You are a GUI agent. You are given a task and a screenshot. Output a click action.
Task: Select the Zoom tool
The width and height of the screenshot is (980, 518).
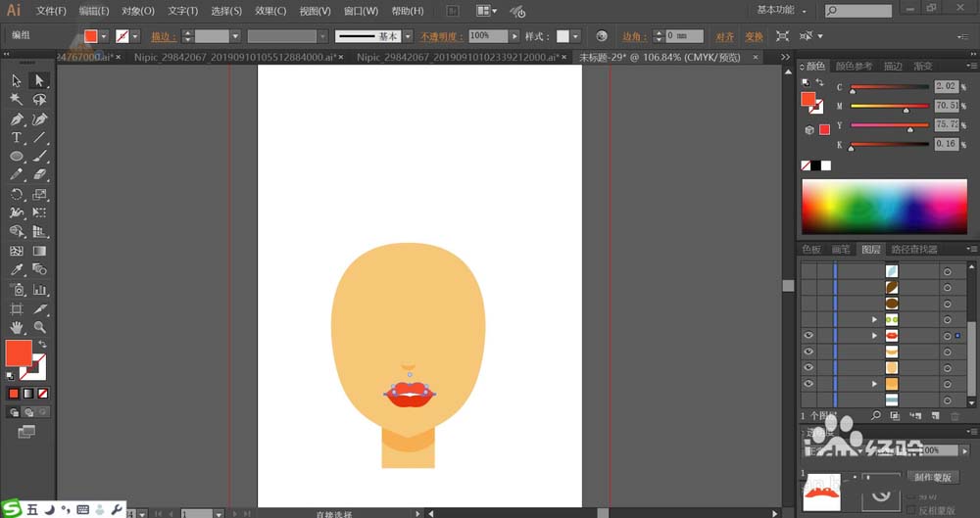39,327
